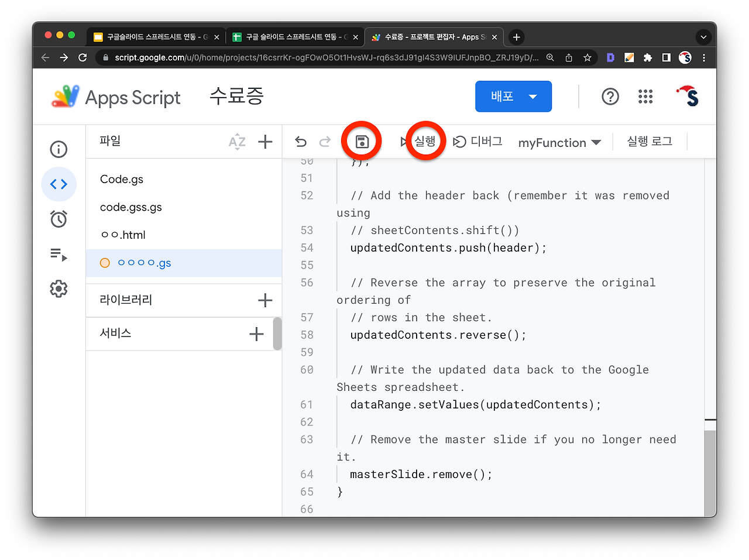Bookmark this page with the star
This screenshot has width=749, height=560.
587,57
